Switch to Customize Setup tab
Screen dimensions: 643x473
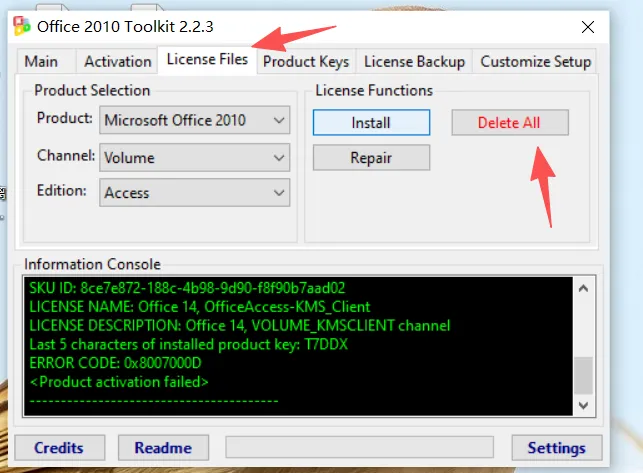click(535, 62)
